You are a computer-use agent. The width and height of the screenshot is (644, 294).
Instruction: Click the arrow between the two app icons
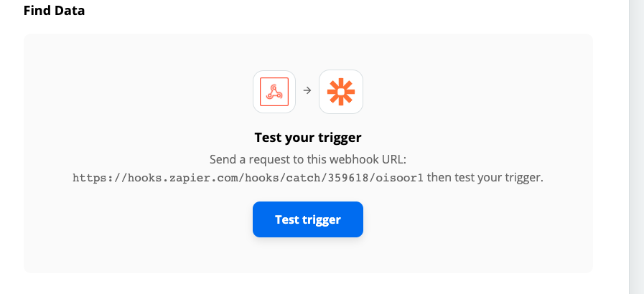[x=307, y=90]
